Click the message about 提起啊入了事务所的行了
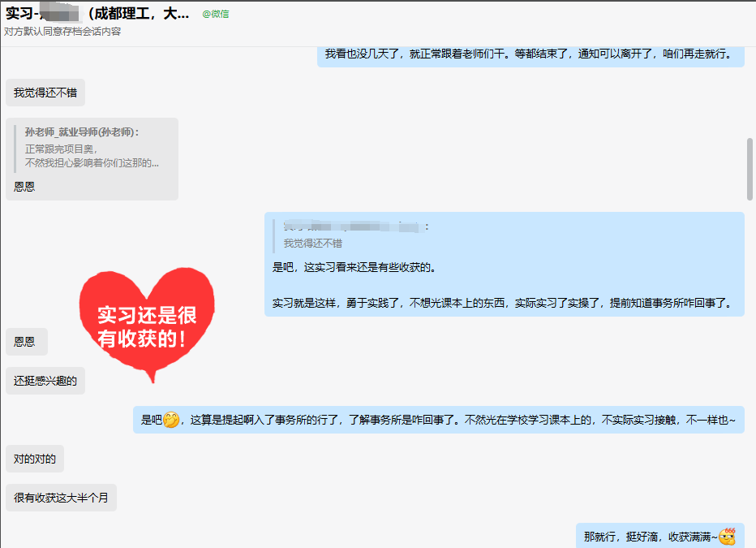The width and height of the screenshot is (756, 548). (439, 420)
